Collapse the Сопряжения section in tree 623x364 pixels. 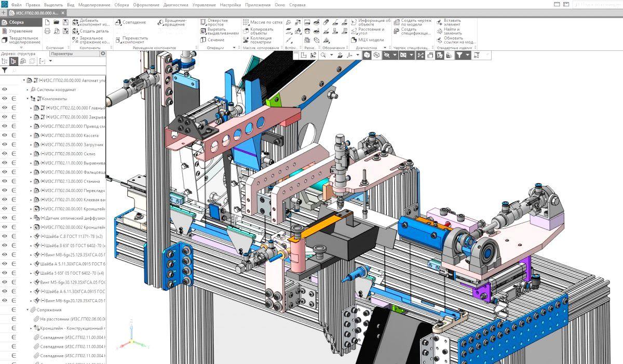28,310
